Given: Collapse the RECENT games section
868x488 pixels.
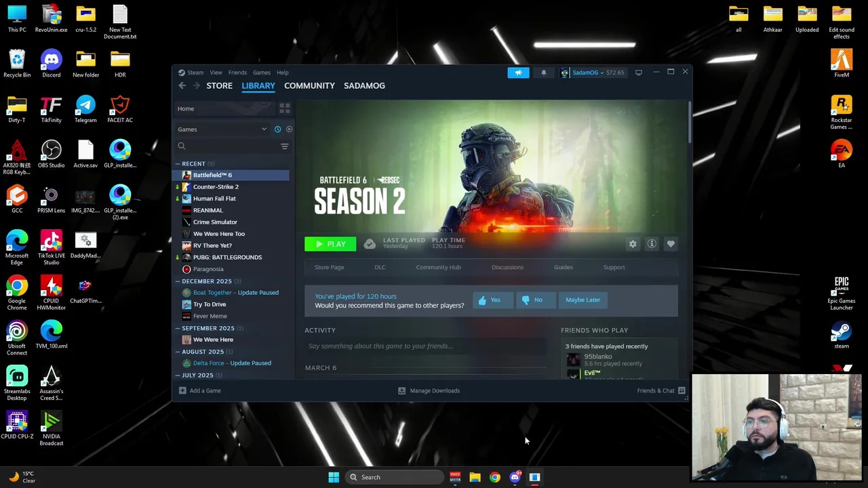Looking at the screenshot, I should click(x=178, y=164).
